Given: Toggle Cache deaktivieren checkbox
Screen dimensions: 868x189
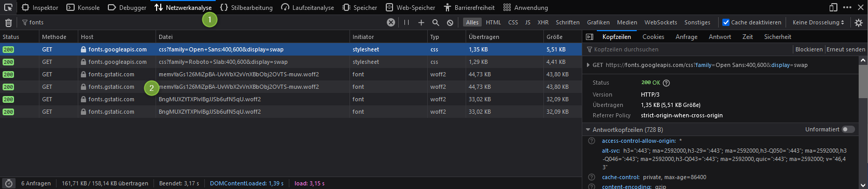Looking at the screenshot, I should click(726, 22).
